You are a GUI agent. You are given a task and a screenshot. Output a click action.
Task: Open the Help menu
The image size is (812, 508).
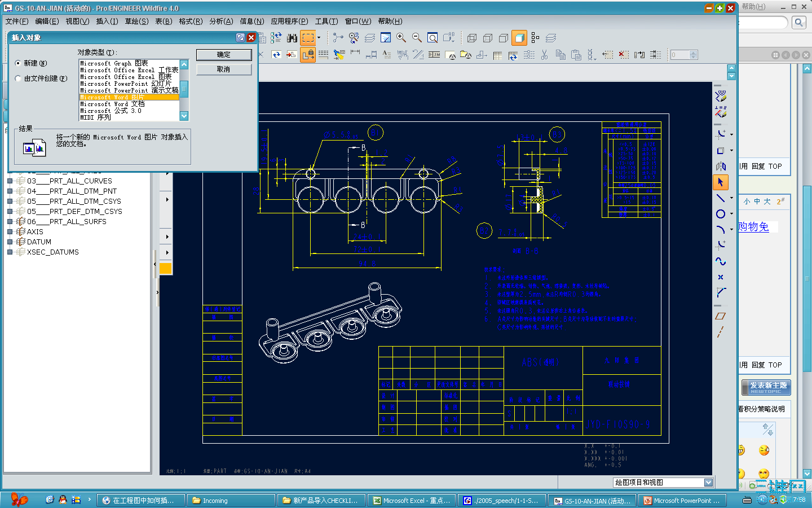click(390, 21)
